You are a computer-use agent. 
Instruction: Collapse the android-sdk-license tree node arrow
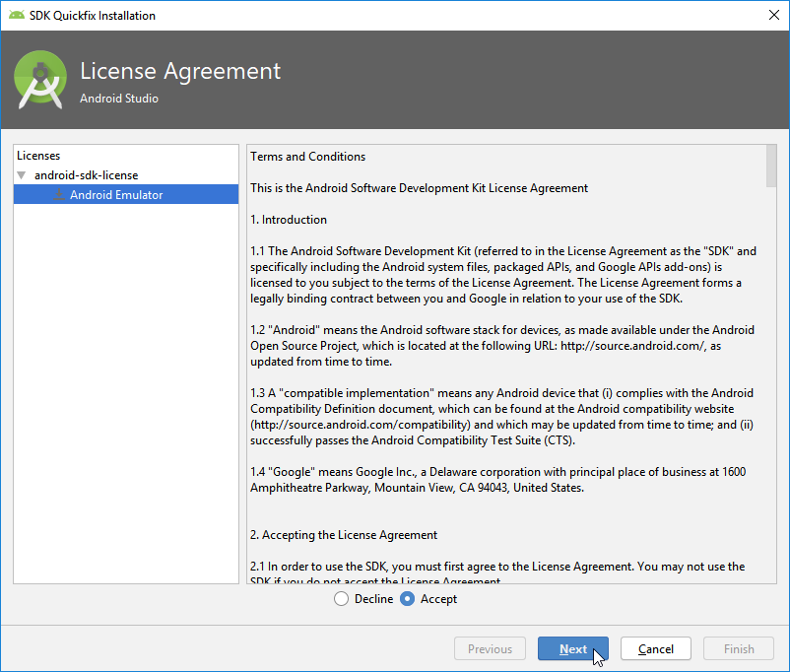pos(22,175)
